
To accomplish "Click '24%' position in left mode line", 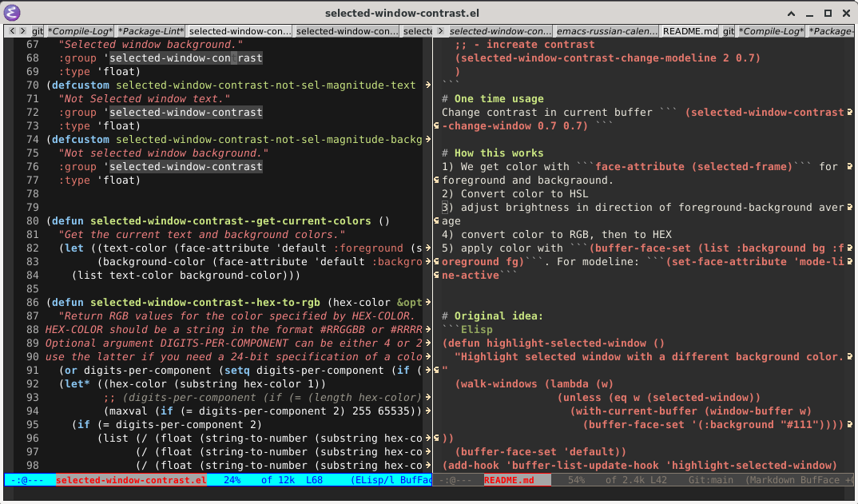I will (232, 480).
